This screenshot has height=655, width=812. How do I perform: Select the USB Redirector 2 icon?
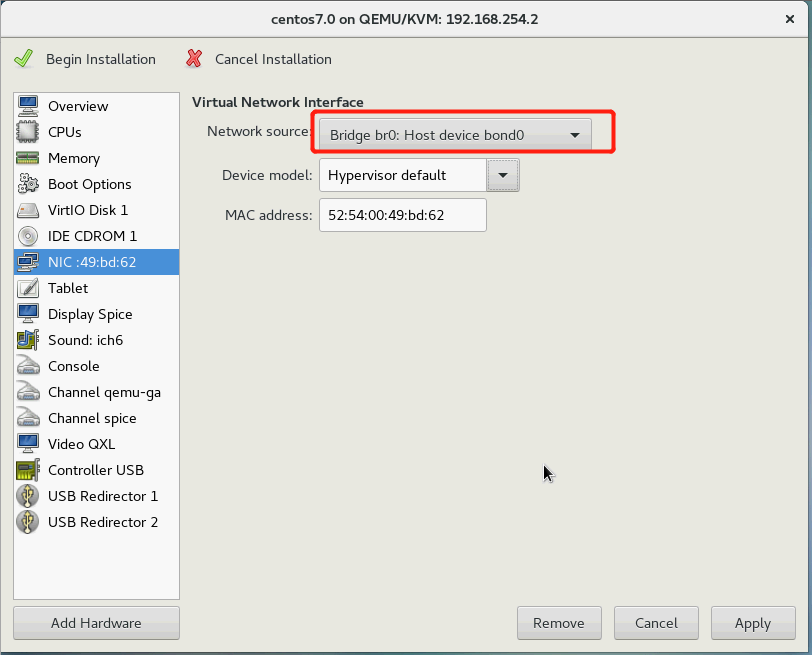point(27,522)
